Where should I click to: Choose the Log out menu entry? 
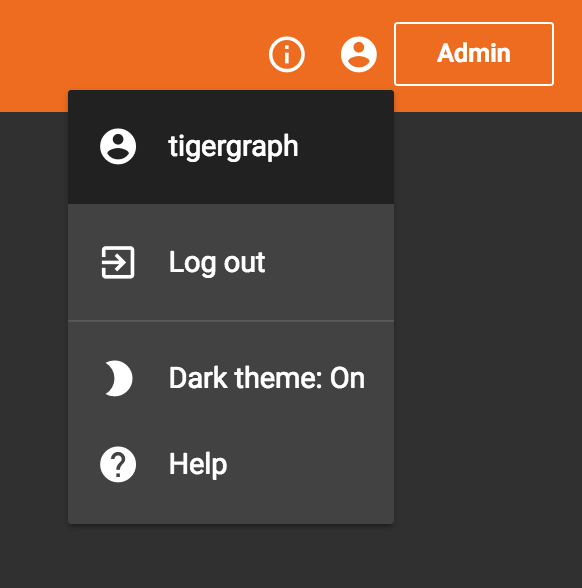tap(231, 262)
